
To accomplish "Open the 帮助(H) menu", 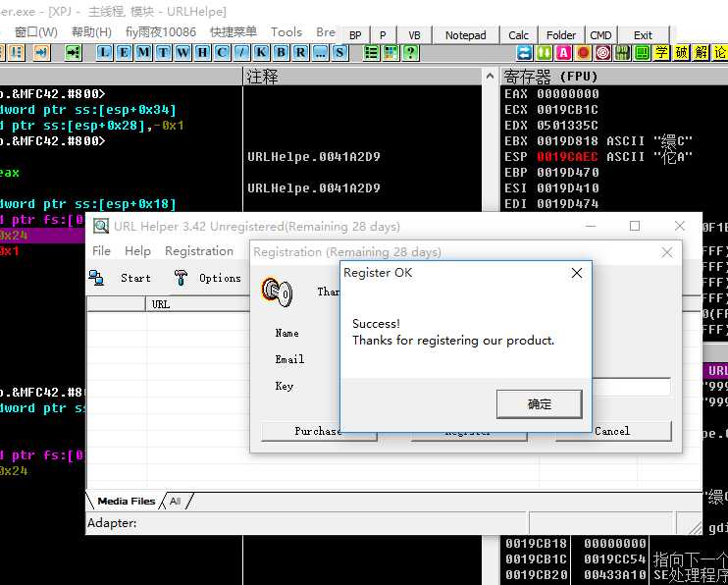I will coord(91,32).
